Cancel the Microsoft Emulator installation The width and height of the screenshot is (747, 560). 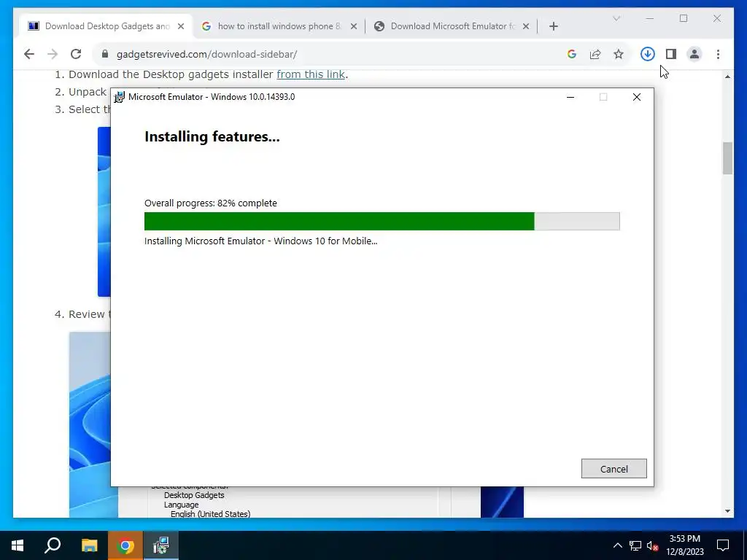[614, 469]
